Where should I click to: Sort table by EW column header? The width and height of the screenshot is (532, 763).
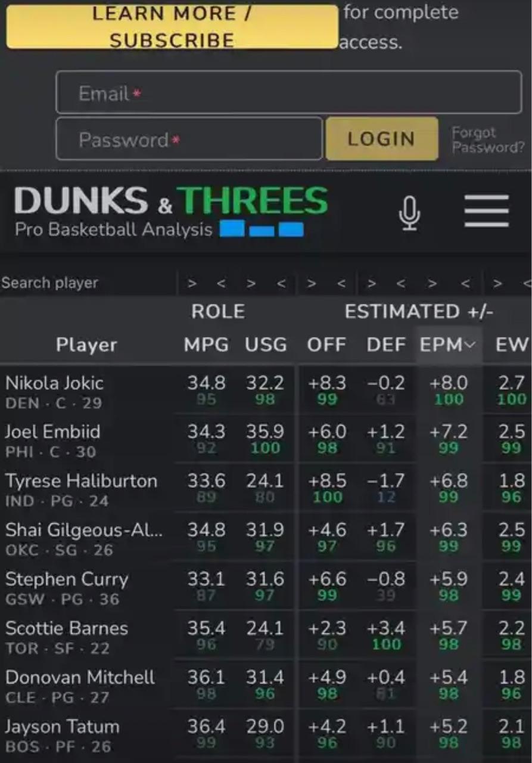point(512,345)
